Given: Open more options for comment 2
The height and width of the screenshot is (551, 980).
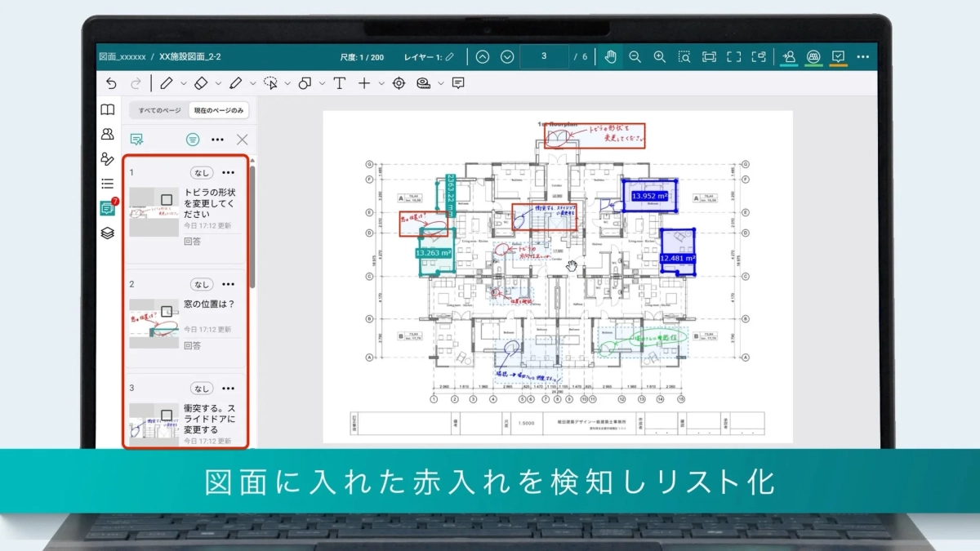Looking at the screenshot, I should pyautogui.click(x=229, y=284).
